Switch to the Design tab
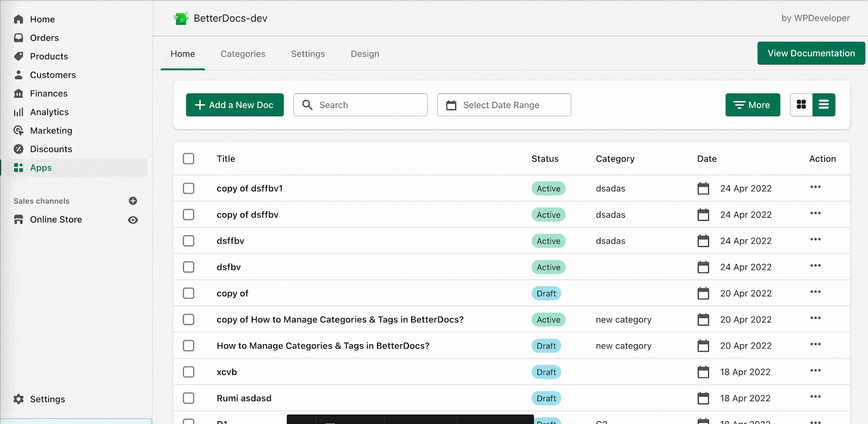The height and width of the screenshot is (424, 868). click(x=365, y=54)
